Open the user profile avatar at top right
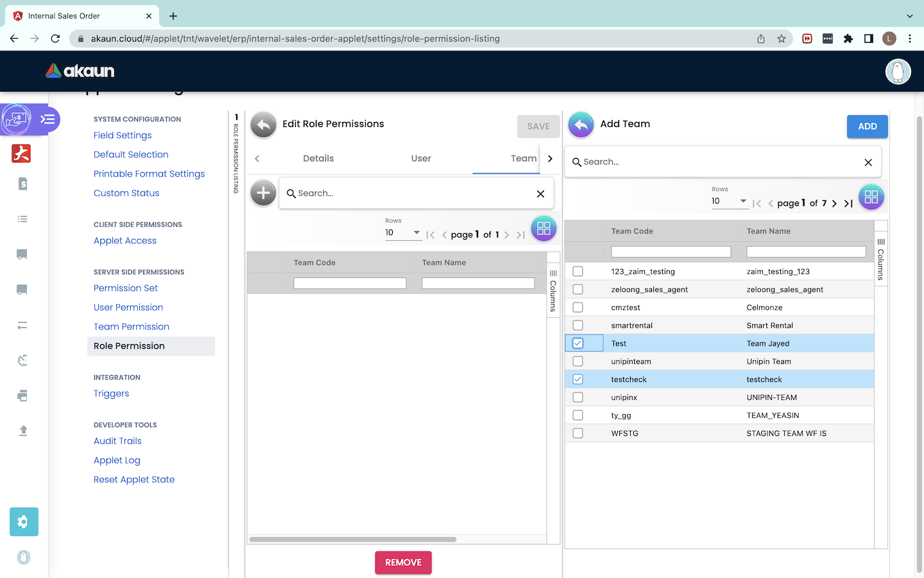This screenshot has height=578, width=924. (x=898, y=71)
